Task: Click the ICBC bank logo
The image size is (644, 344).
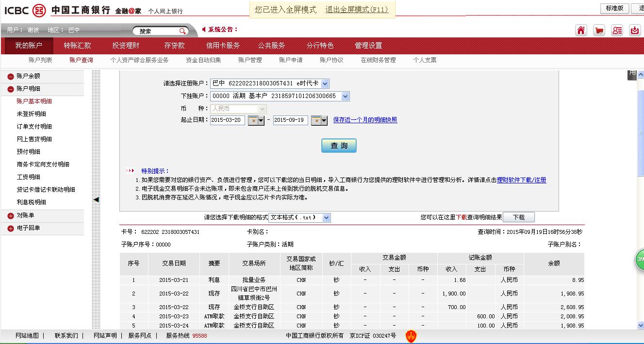Action: (39, 10)
